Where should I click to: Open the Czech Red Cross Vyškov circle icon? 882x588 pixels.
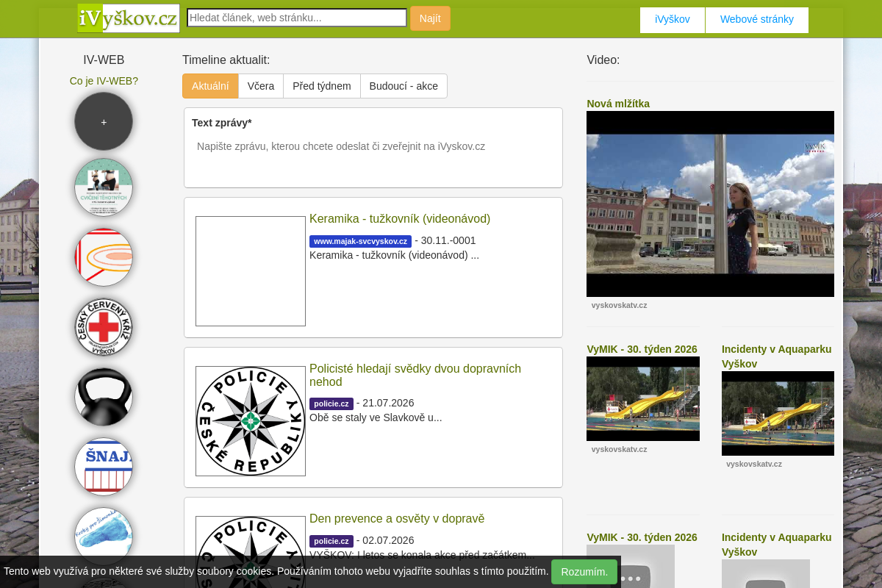(x=104, y=327)
